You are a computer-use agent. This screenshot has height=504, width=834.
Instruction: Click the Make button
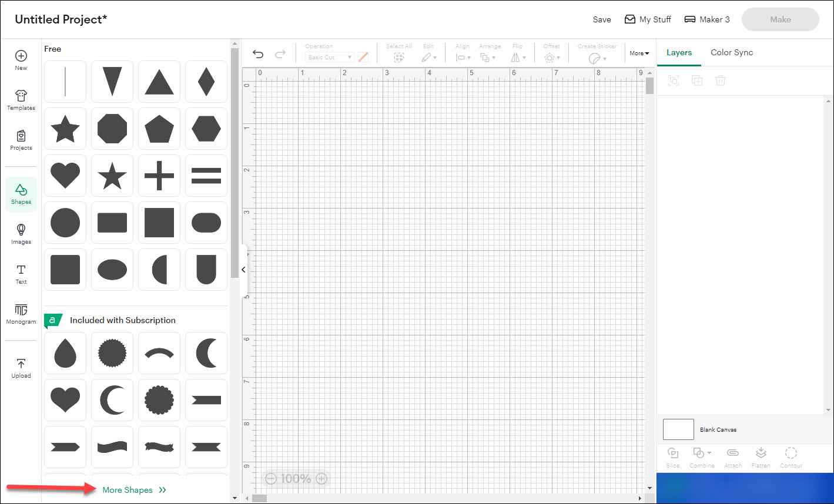coord(780,19)
